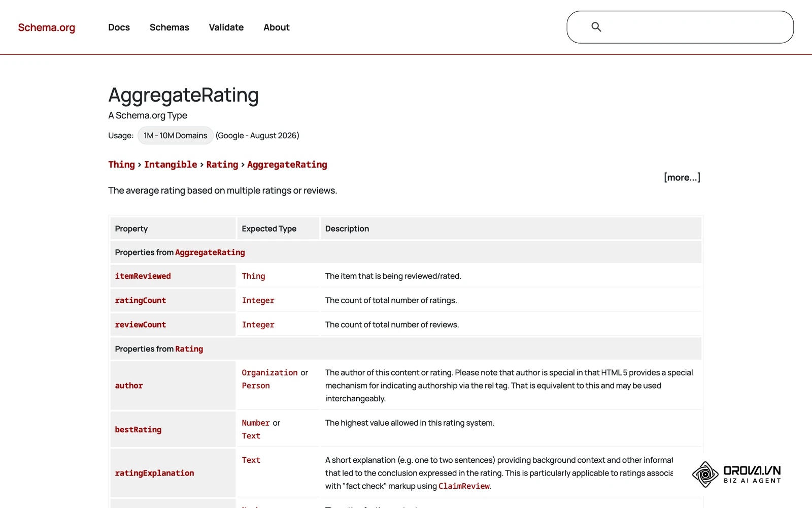Open AggregateRating in the breadcrumb
This screenshot has height=508, width=812.
click(x=287, y=165)
